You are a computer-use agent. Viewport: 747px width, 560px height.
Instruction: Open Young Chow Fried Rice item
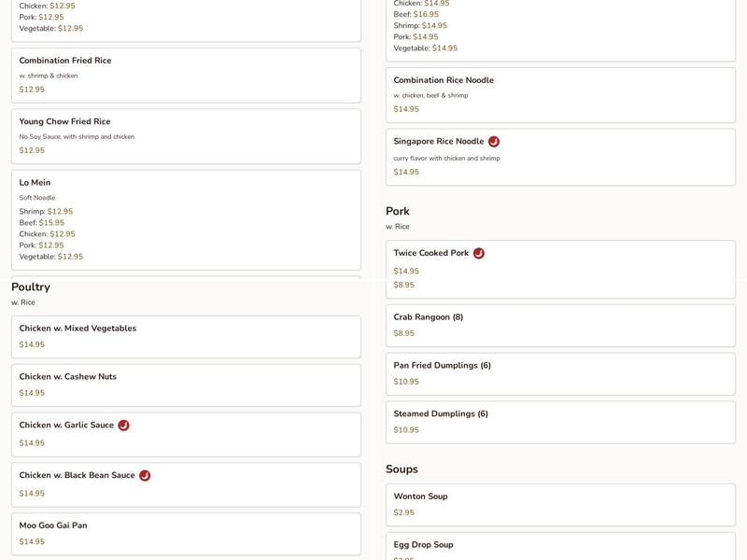pos(186,135)
